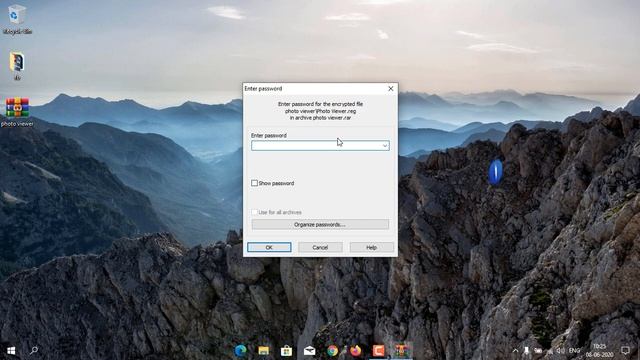Confirm with the OK button
This screenshot has height=360, width=640.
pyautogui.click(x=269, y=247)
